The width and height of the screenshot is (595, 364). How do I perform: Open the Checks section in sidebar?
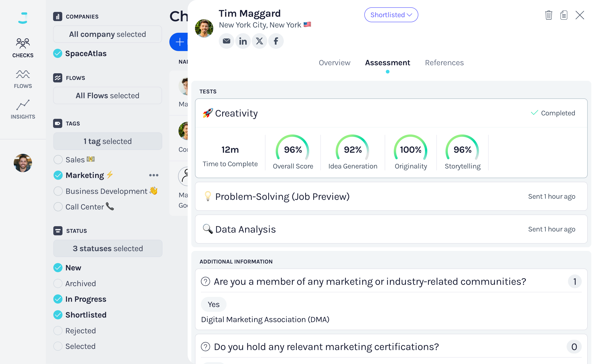[23, 47]
